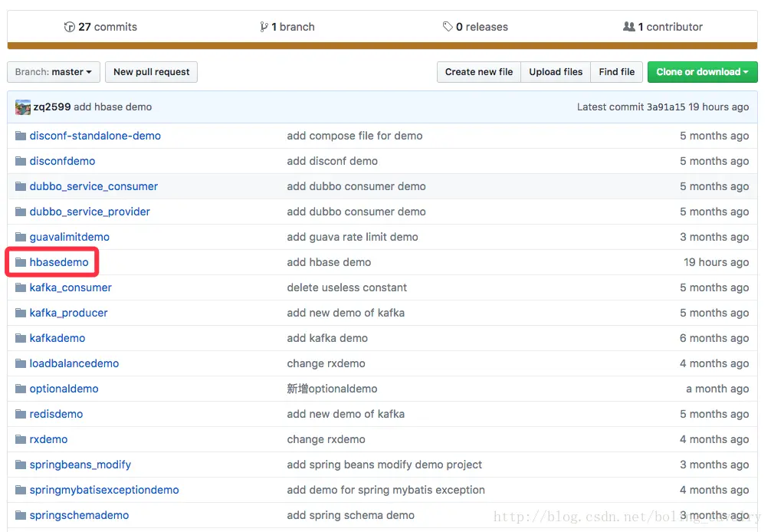771x532 pixels.
Task: View the 1 branch list
Action: [287, 27]
